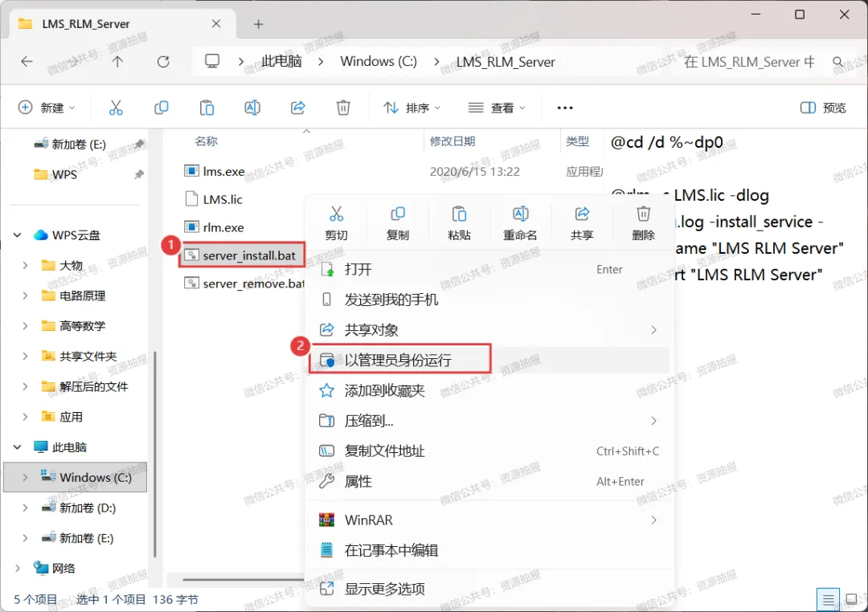Choose 打开 in the context menu
This screenshot has width=868, height=612.
489,270
